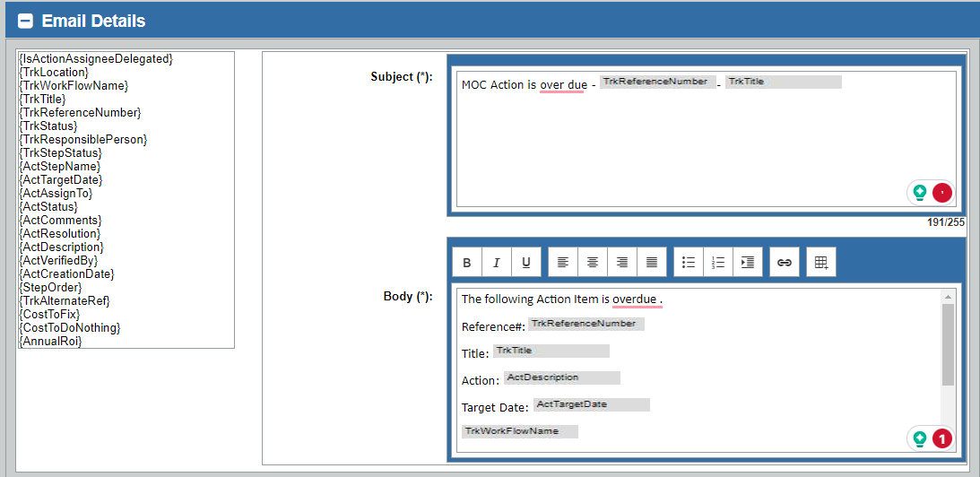
Task: Click underlined 'overdue' in Body text
Action: [x=635, y=299]
